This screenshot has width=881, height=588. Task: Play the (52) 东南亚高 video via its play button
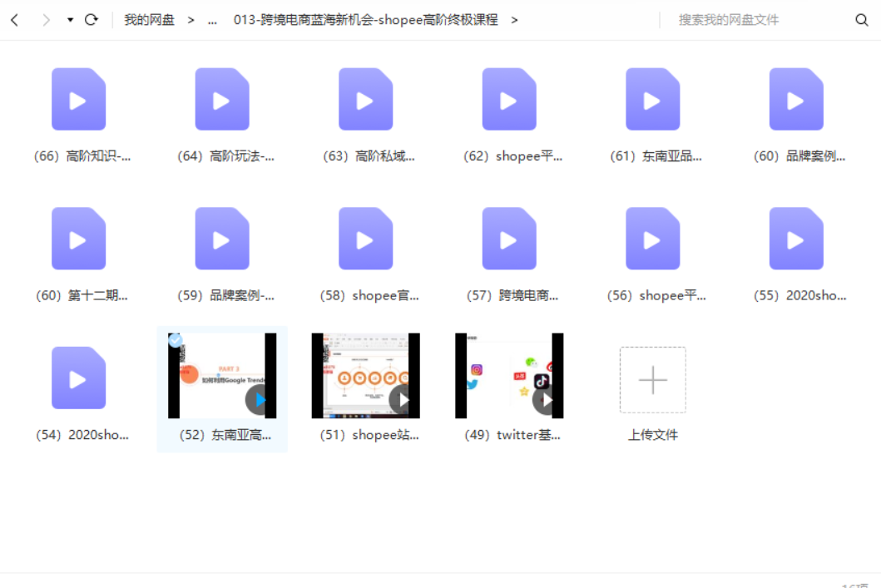tap(259, 400)
